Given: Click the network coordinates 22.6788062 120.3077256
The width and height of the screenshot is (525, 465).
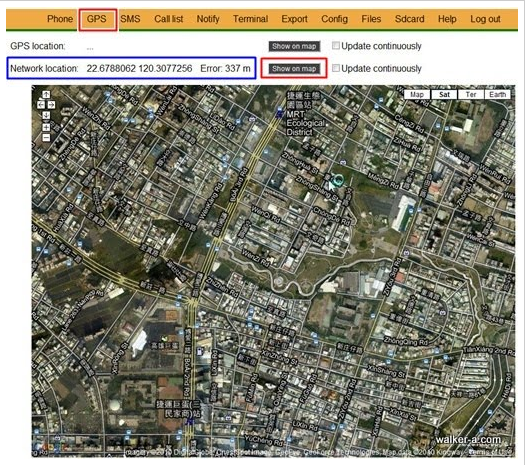Looking at the screenshot, I should pyautogui.click(x=139, y=69).
